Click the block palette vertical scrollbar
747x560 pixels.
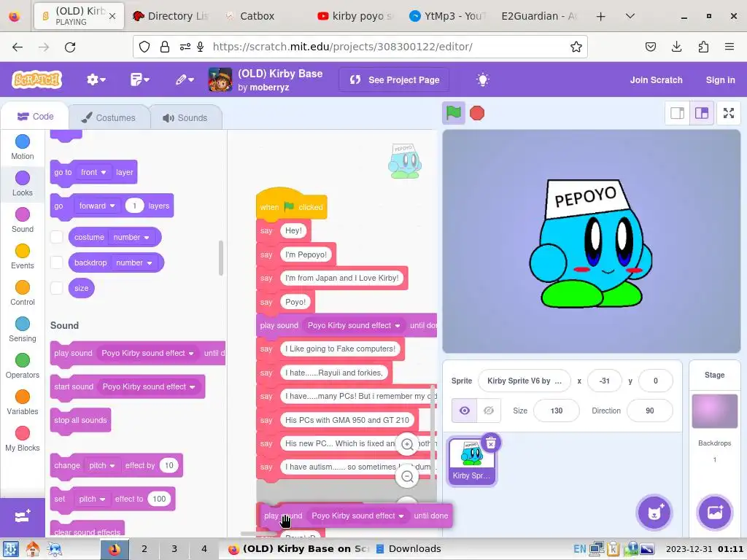220,258
